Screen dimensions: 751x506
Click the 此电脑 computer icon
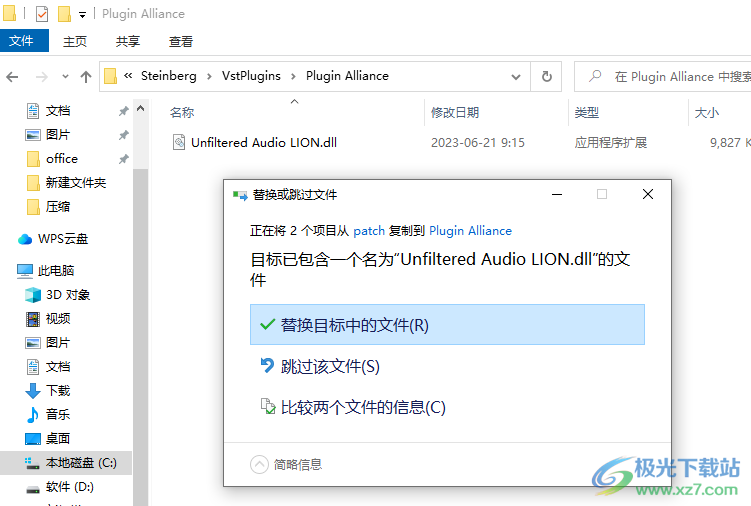25,271
